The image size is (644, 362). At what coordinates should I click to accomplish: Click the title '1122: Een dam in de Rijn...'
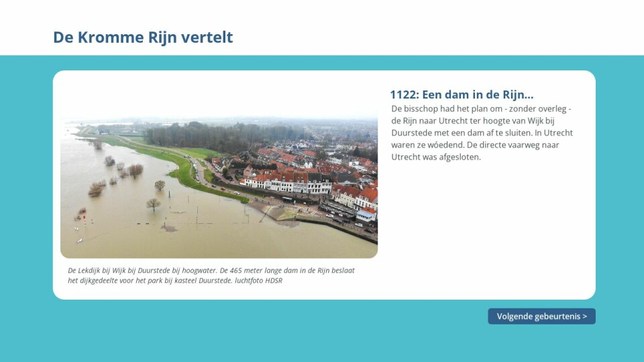(x=462, y=95)
